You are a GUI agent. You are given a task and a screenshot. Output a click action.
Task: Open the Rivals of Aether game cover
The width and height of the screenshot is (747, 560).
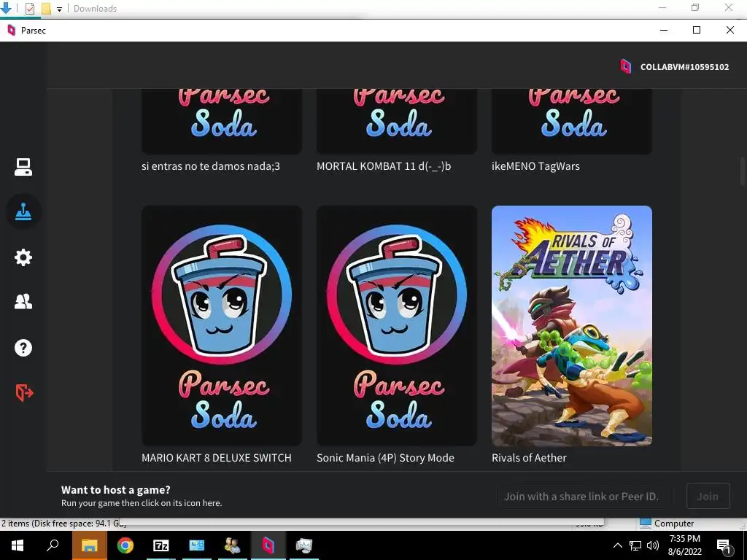[572, 326]
